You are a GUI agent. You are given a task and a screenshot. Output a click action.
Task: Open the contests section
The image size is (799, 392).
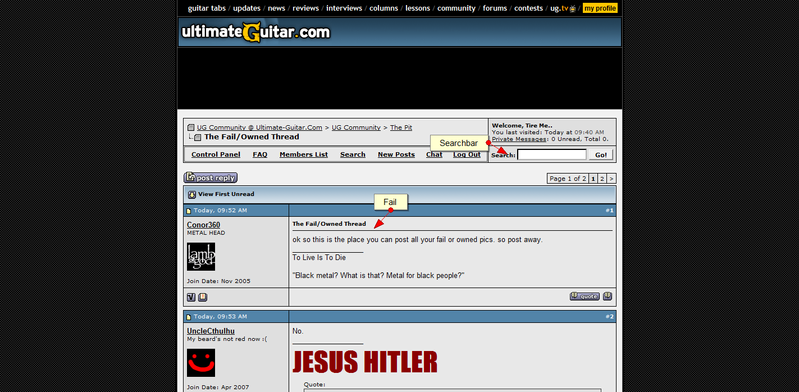[528, 8]
